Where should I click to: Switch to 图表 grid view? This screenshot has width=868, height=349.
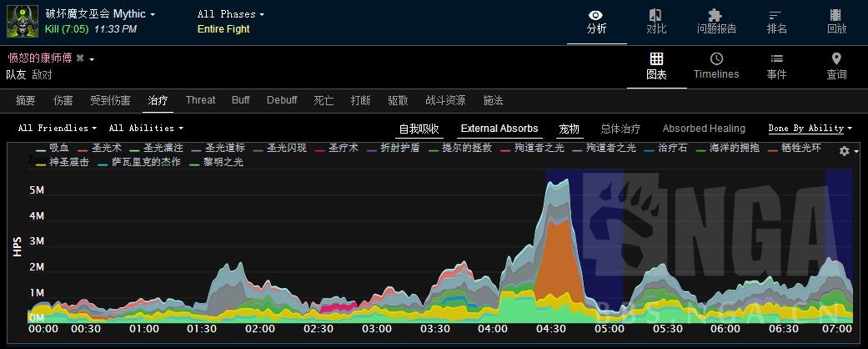(x=656, y=67)
